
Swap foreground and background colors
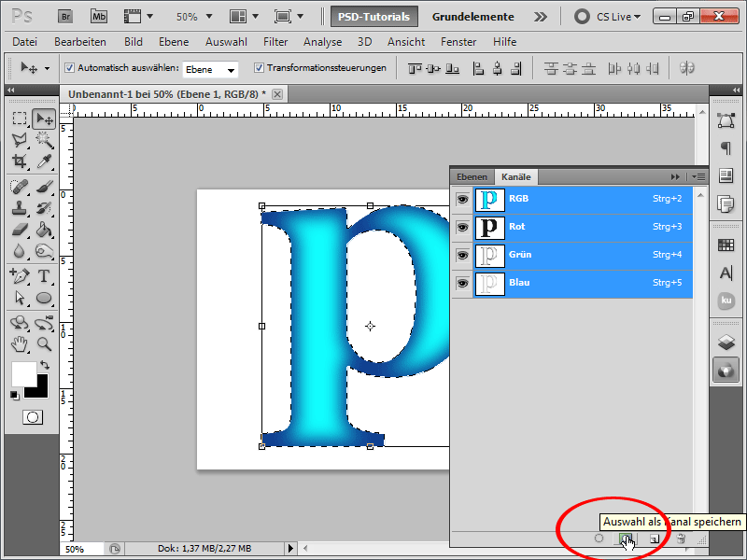point(45,365)
